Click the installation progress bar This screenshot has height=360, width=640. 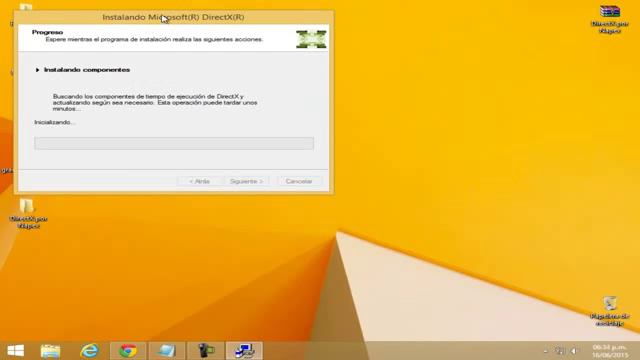[174, 143]
